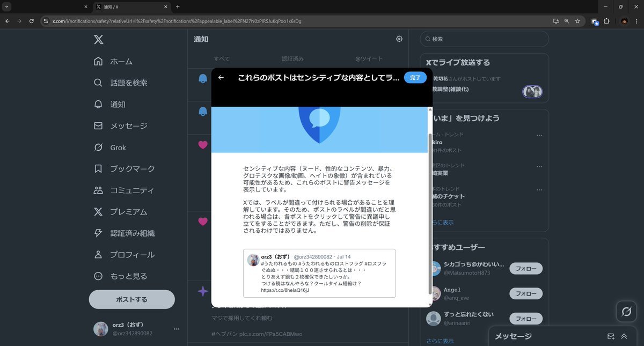This screenshot has height=346, width=644.
Task: Open more options for 崎実業 trend
Action: tap(539, 166)
